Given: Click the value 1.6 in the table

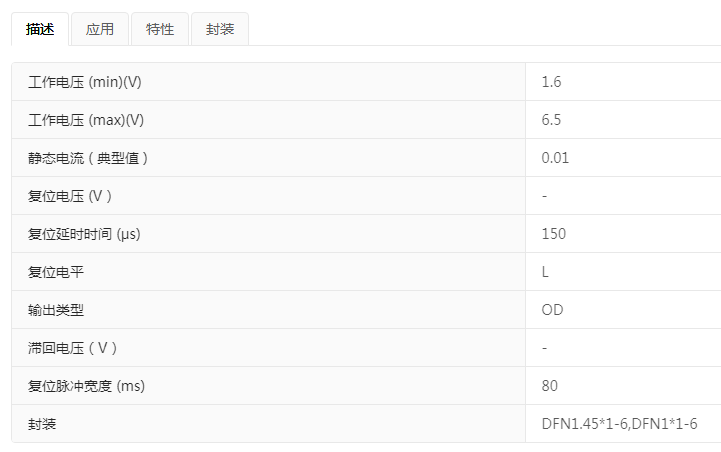Looking at the screenshot, I should click(x=551, y=82).
